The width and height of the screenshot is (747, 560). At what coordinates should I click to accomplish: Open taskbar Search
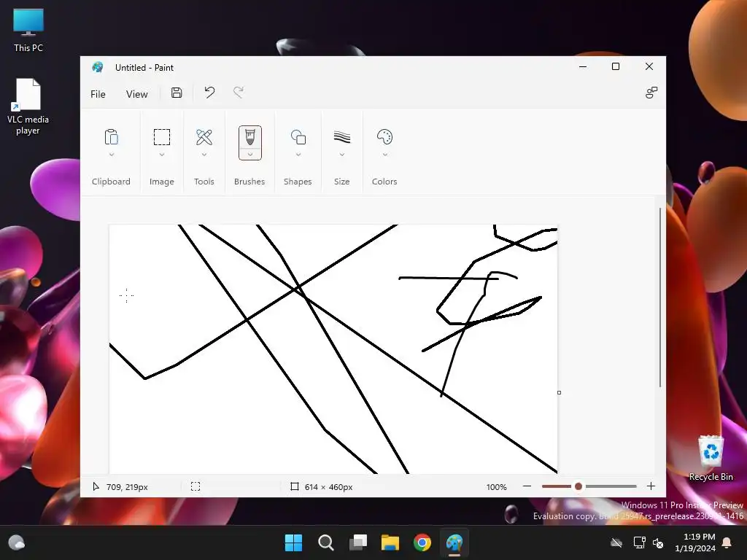point(326,542)
